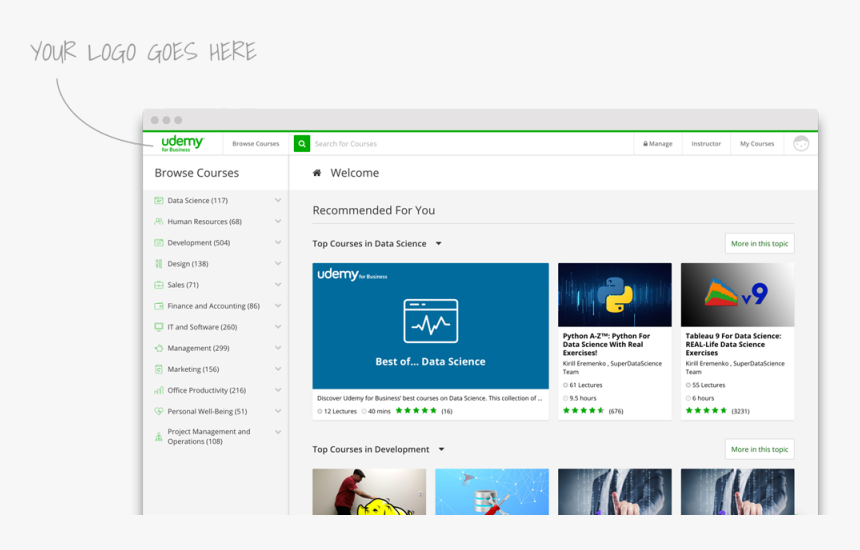Screen dimensions: 860x550
Task: Expand the Design sidebar chevron
Action: tap(278, 264)
